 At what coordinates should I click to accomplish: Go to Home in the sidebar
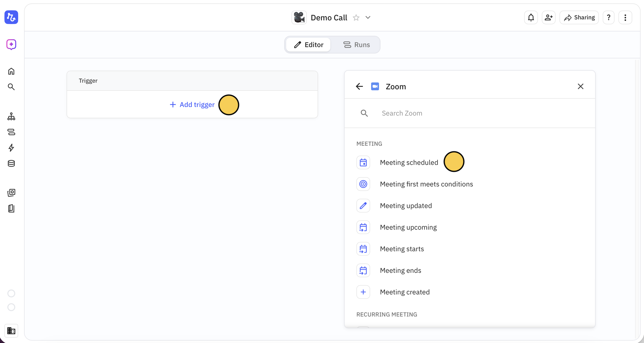[x=11, y=71]
